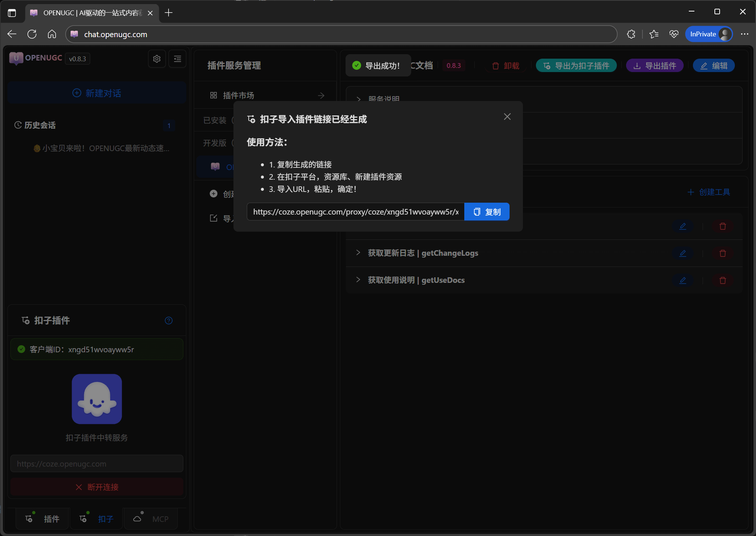Viewport: 756px width, 536px height.
Task: Switch to the 扣子 bottom tab
Action: [96, 519]
